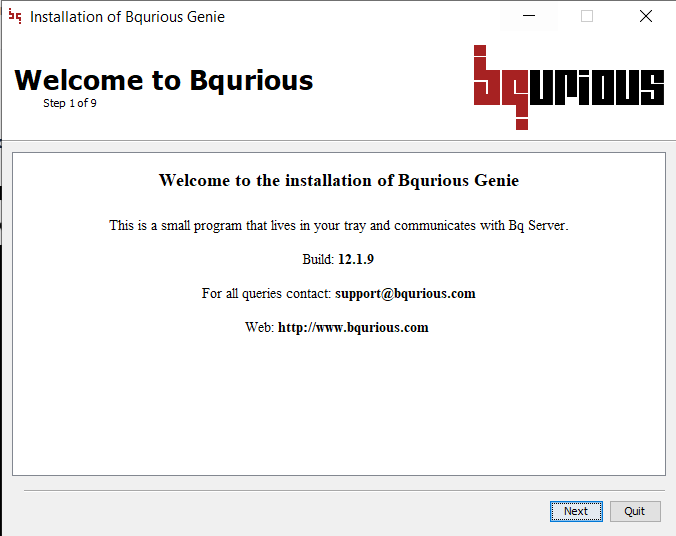The image size is (676, 536).
Task: Close the installer window
Action: click(x=646, y=16)
